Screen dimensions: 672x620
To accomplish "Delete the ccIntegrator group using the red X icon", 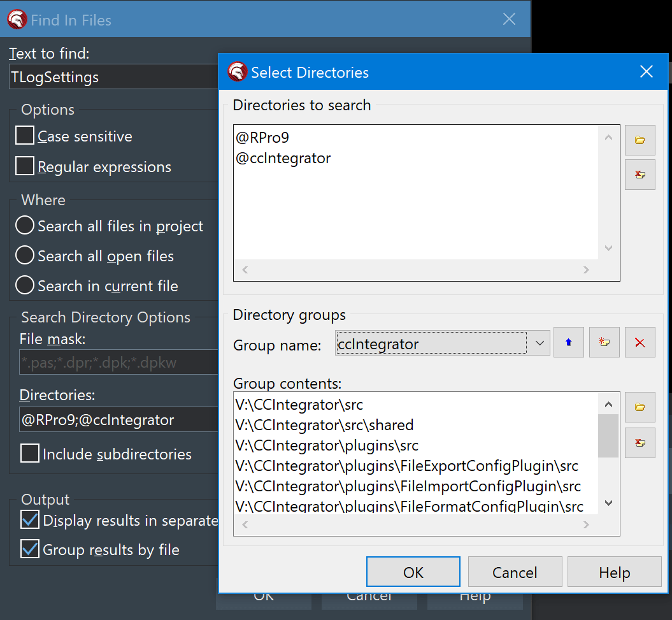I will pos(640,342).
